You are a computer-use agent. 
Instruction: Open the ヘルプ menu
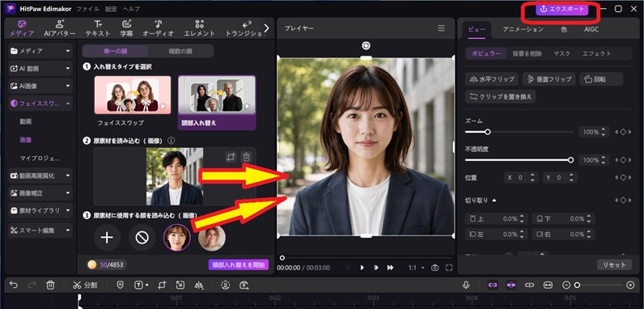(131, 9)
